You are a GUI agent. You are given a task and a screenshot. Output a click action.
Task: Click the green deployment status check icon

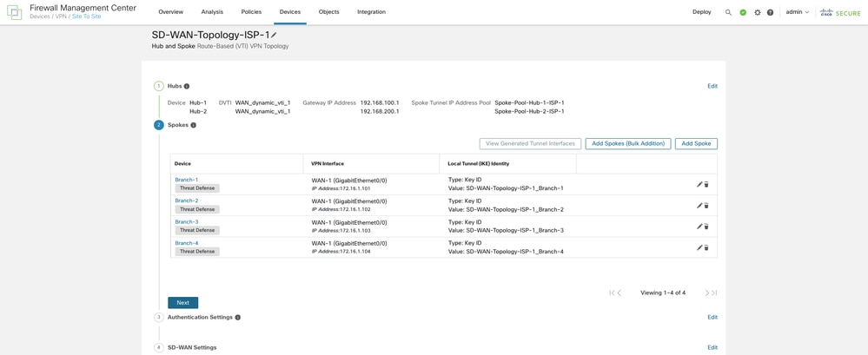coord(743,12)
